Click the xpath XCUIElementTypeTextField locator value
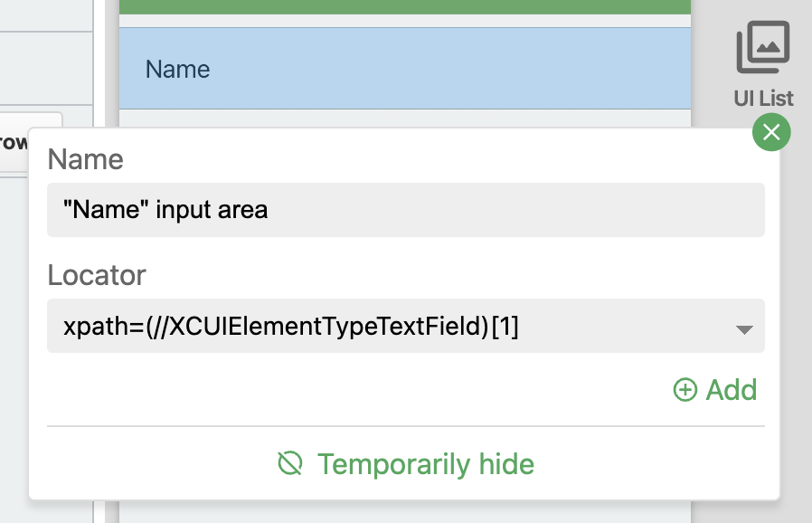This screenshot has width=812, height=523. click(290, 327)
